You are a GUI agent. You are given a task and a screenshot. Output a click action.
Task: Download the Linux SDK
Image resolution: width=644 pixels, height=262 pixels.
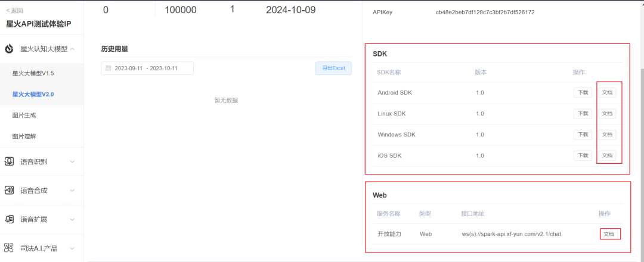583,114
